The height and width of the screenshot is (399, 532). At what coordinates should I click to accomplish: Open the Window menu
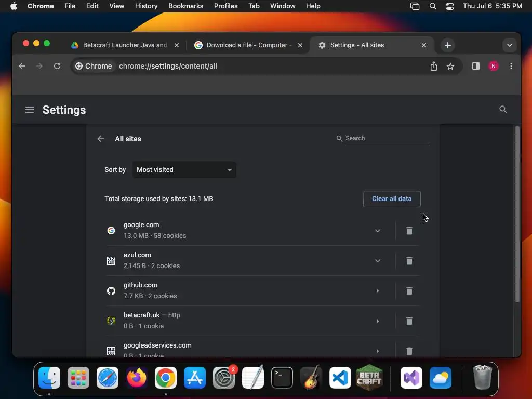point(283,6)
